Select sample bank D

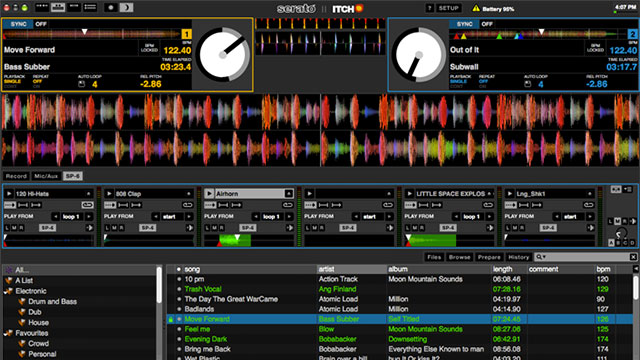point(632,243)
